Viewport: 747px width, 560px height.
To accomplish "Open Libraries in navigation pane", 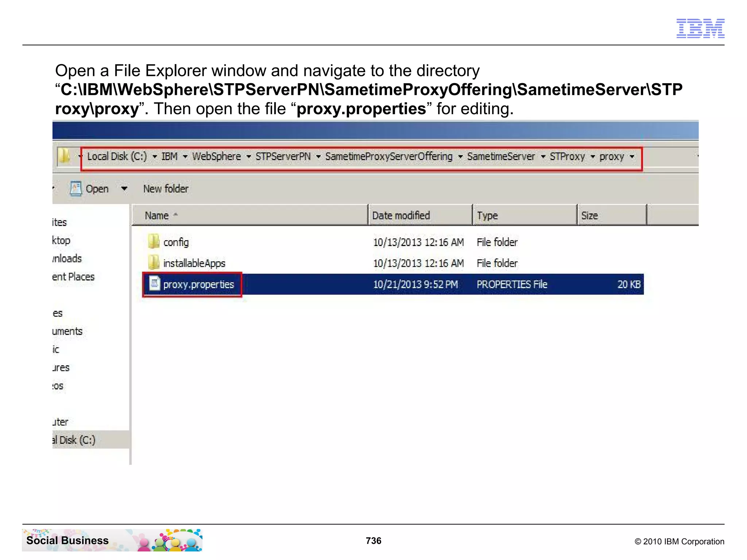I will click(58, 313).
